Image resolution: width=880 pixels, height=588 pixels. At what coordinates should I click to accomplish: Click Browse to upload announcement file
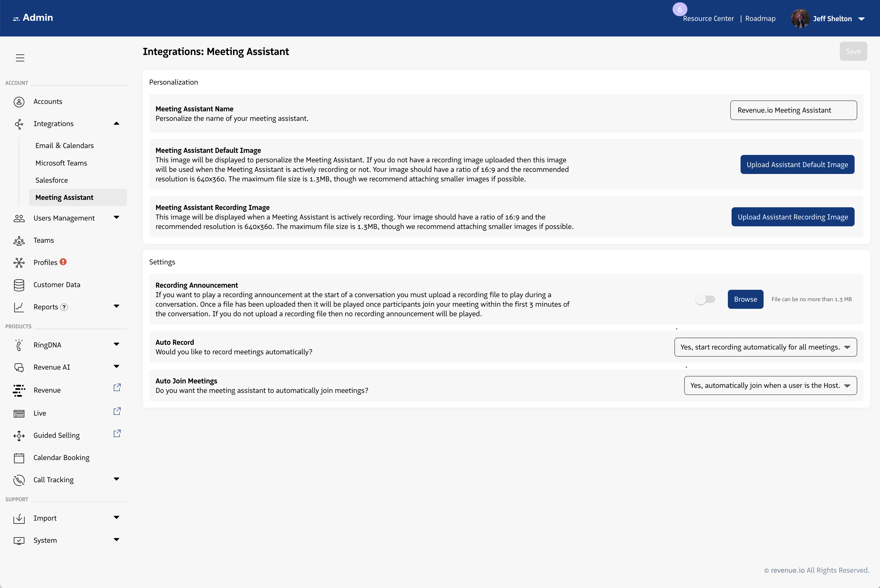(x=745, y=299)
